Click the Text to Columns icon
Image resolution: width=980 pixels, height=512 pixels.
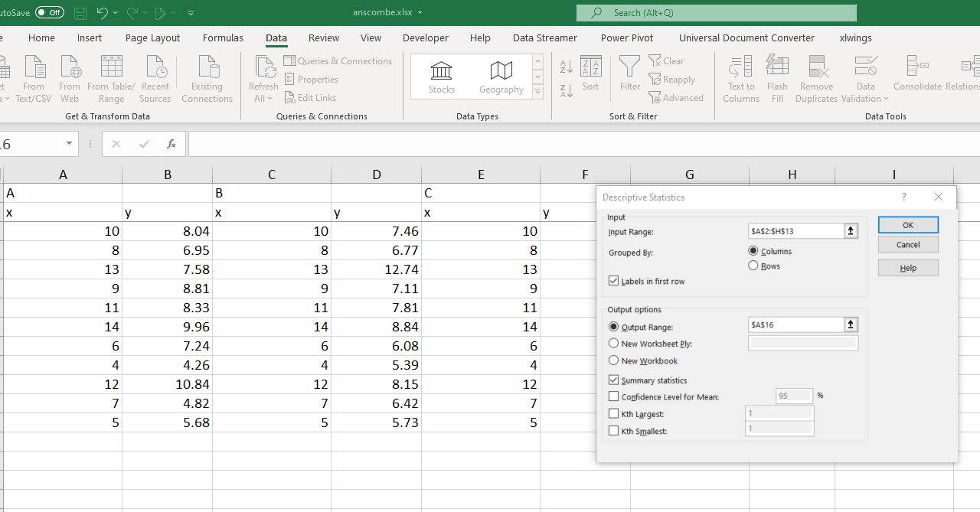coord(740,67)
